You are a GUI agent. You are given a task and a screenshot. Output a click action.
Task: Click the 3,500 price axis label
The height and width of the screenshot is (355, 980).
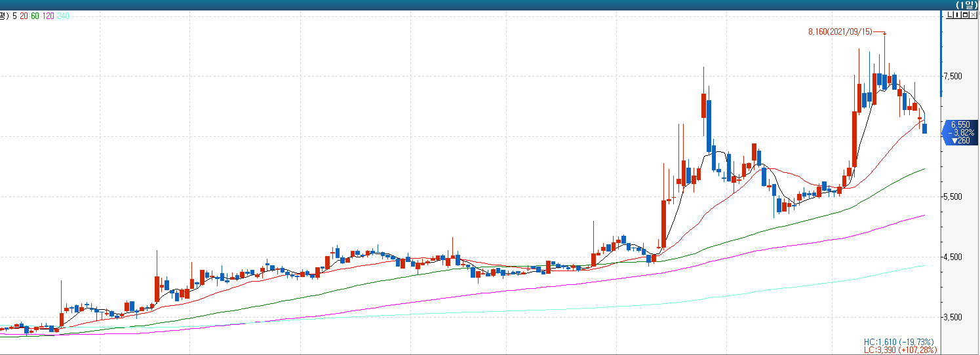click(x=952, y=317)
